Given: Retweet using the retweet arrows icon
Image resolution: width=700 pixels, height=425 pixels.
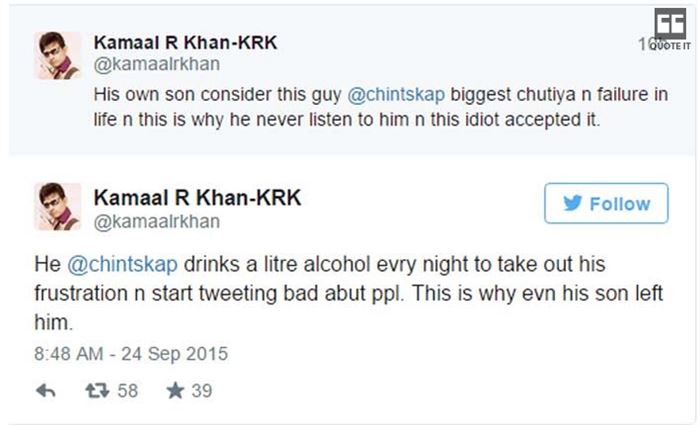Looking at the screenshot, I should (99, 391).
